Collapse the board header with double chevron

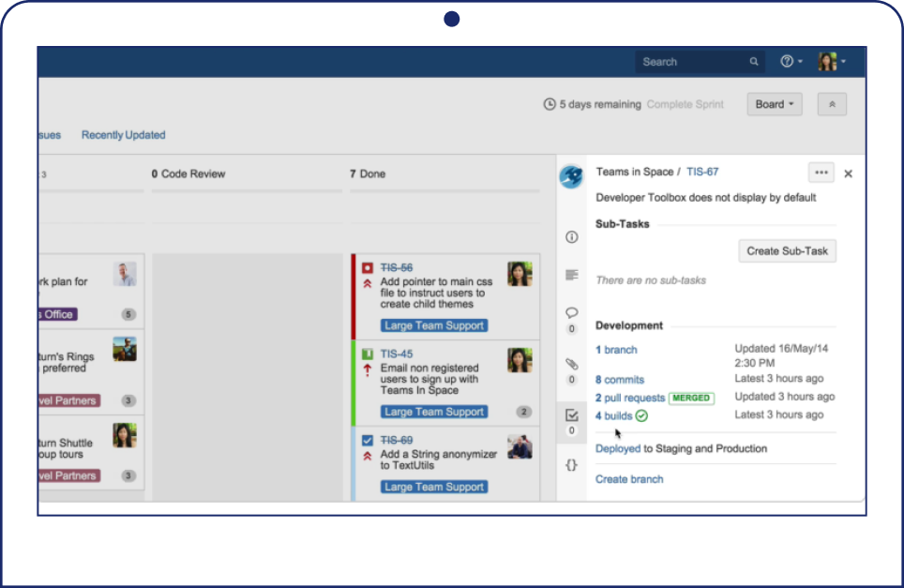832,104
